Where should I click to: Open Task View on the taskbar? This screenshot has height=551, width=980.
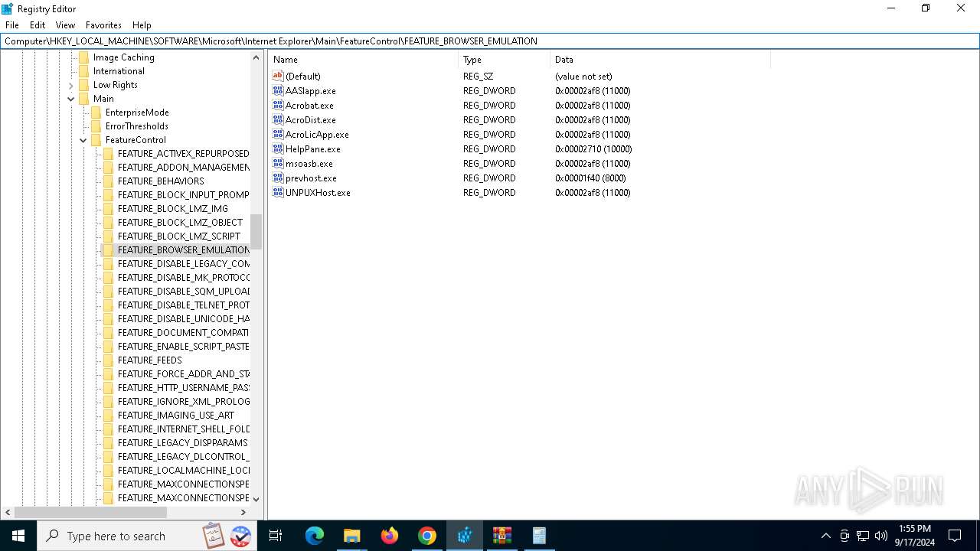pyautogui.click(x=276, y=536)
